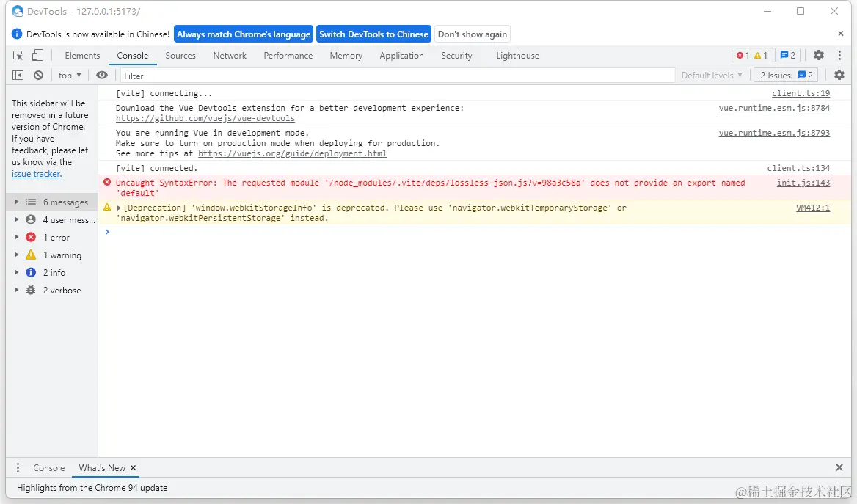Dismiss the language notification bar
Viewport: 857px width, 504px height.
[x=841, y=34]
